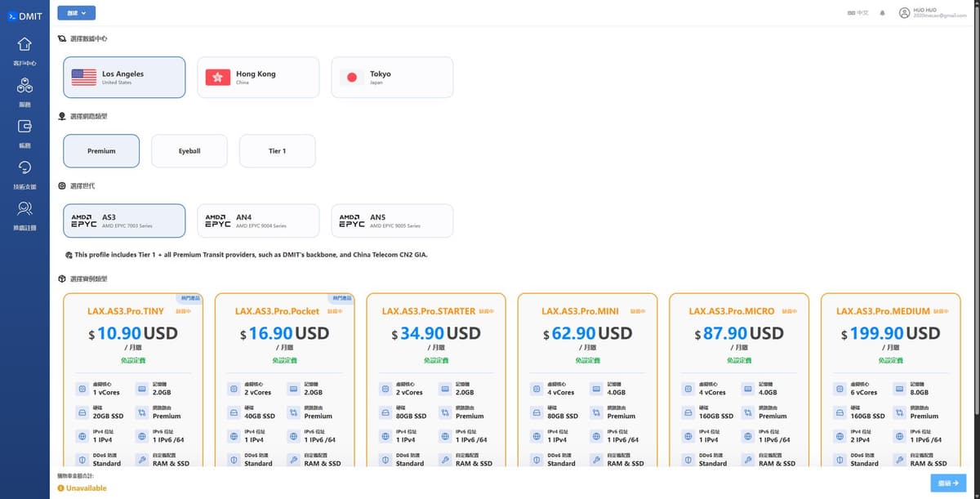Viewport: 980px width, 499px height.
Task: Select the LAX.AS3.Pro.Pocket plan title
Action: (277, 311)
